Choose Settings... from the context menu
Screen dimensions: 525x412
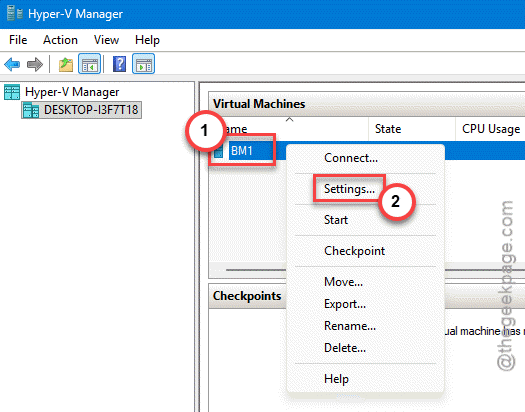coord(366,189)
